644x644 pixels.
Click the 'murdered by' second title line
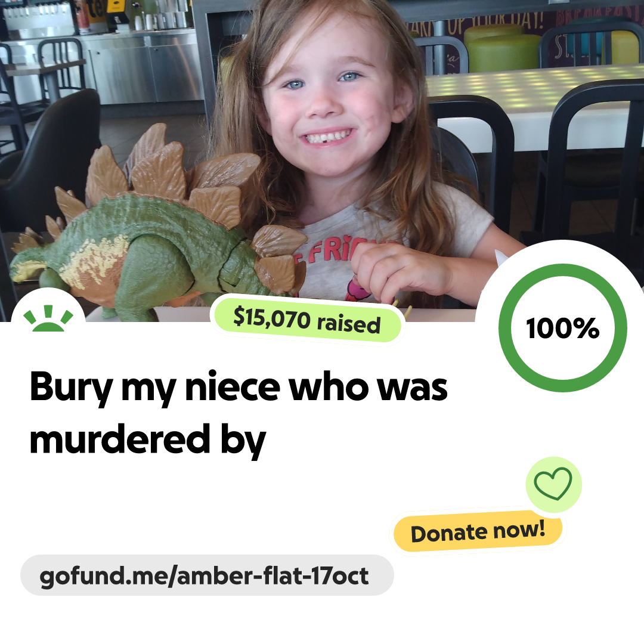tap(147, 440)
